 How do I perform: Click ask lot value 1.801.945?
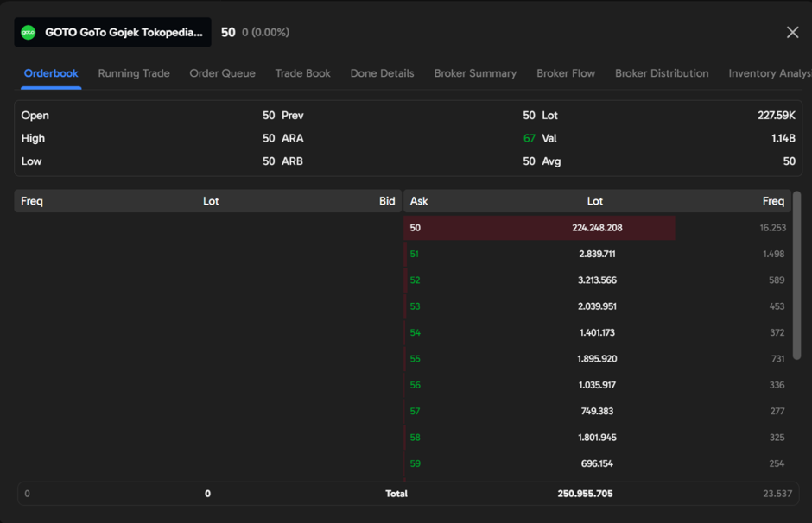597,437
